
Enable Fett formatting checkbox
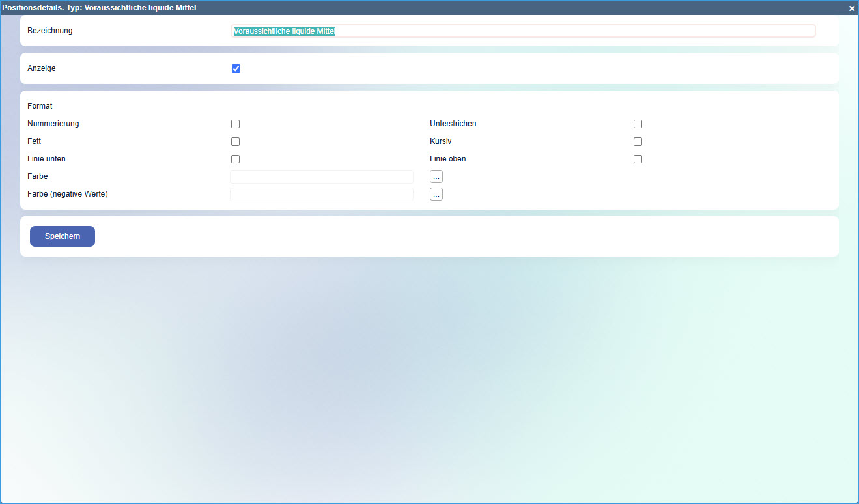[x=236, y=141]
